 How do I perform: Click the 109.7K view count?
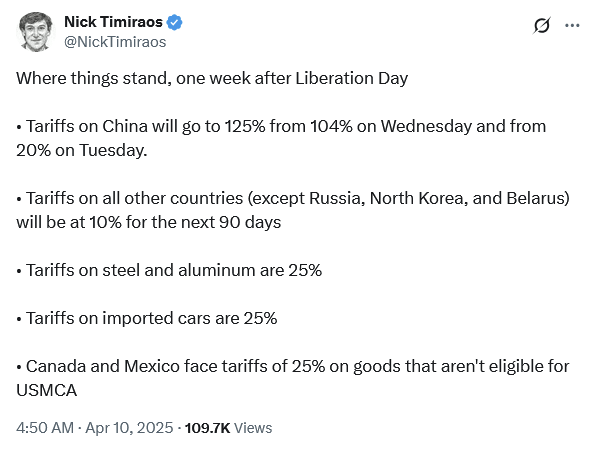207,428
